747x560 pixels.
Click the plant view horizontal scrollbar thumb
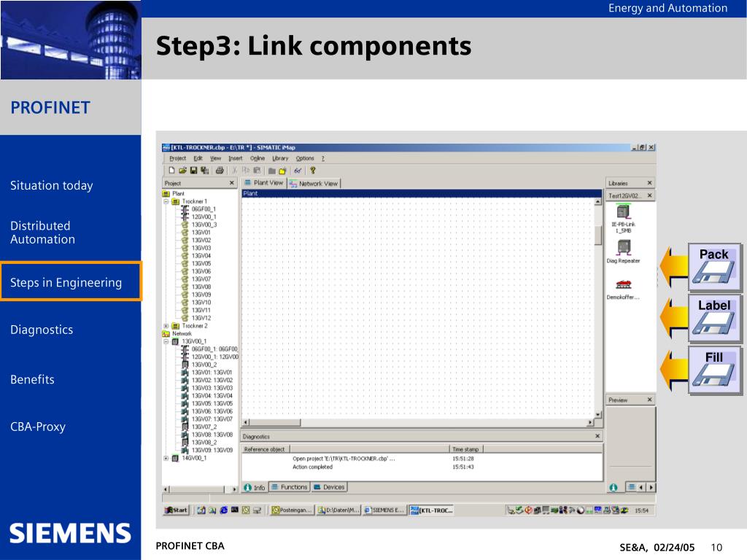[x=275, y=422]
